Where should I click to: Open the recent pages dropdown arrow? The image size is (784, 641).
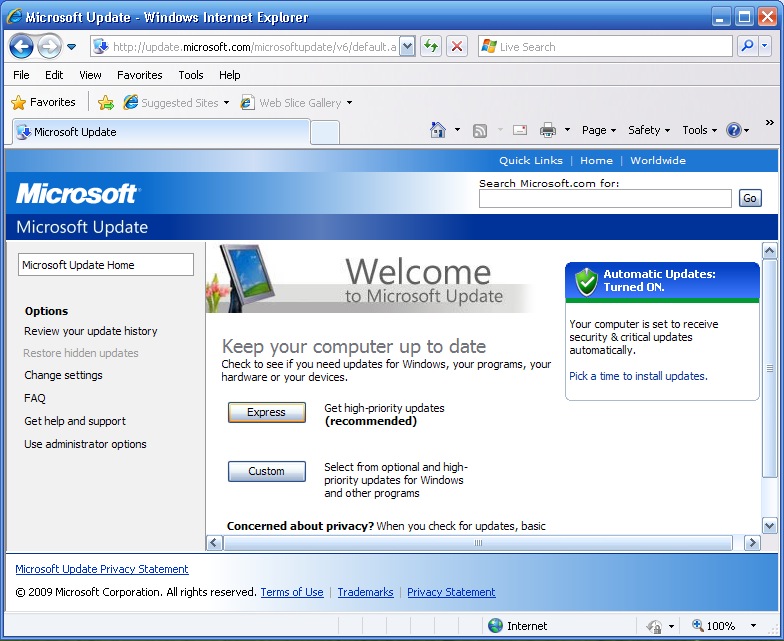(72, 47)
